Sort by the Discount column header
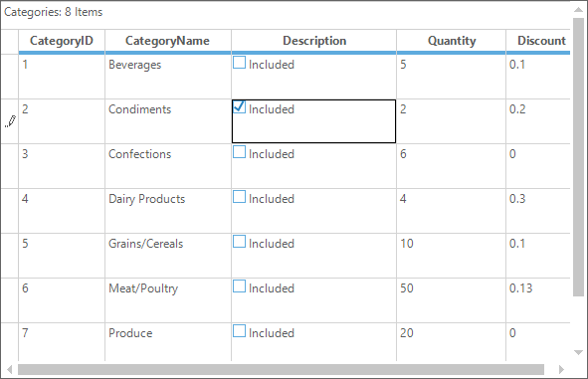 (x=538, y=41)
